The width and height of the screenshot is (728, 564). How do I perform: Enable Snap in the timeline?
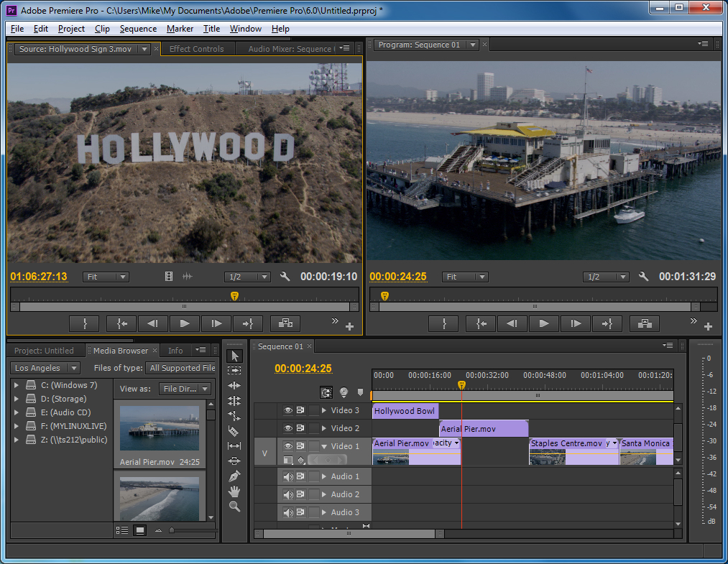click(327, 392)
